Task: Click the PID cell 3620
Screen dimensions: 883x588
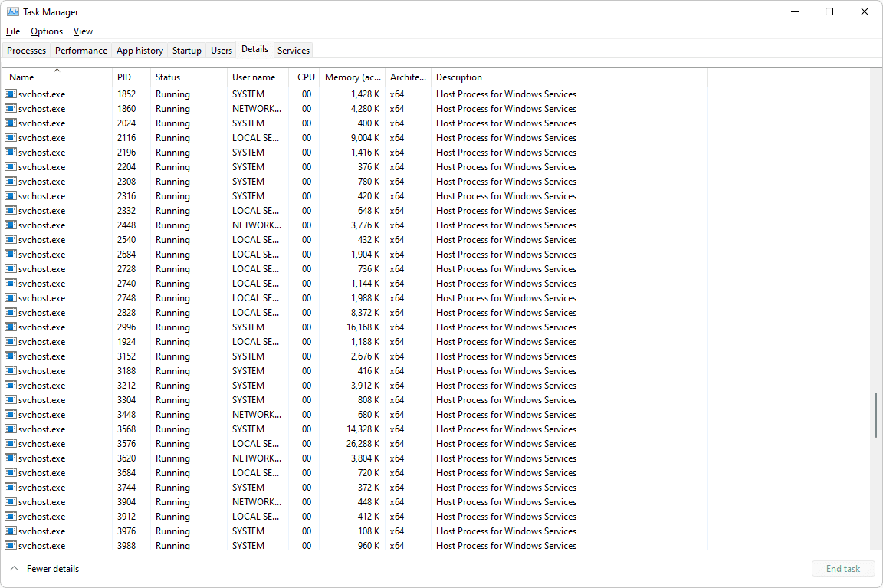Action: point(126,458)
